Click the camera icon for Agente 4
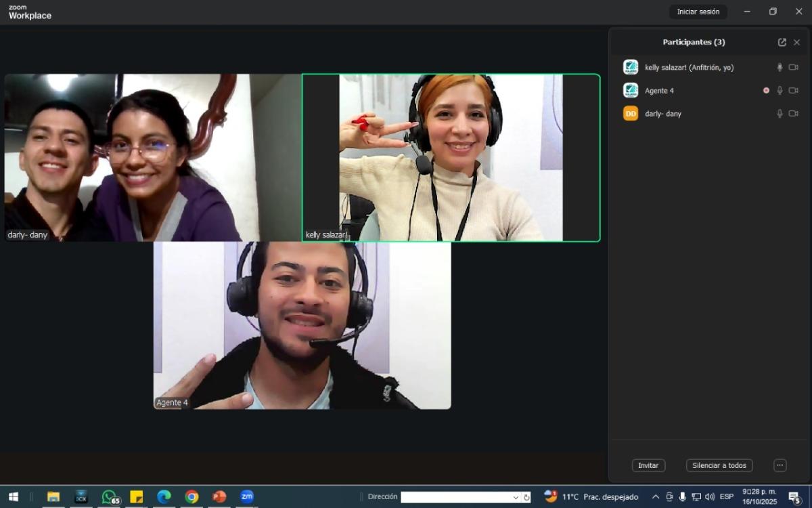Screen dimensions: 812x508 point(793,91)
